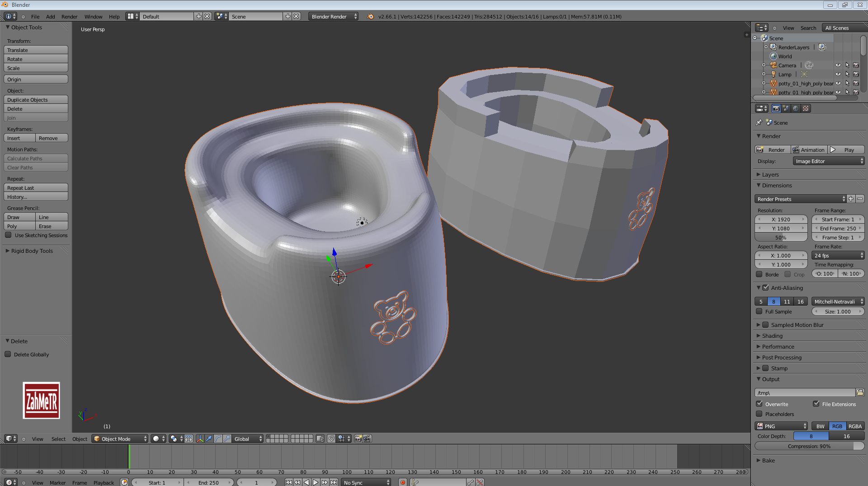Click the output path folder browse icon
This screenshot has height=486, width=868.
860,393
